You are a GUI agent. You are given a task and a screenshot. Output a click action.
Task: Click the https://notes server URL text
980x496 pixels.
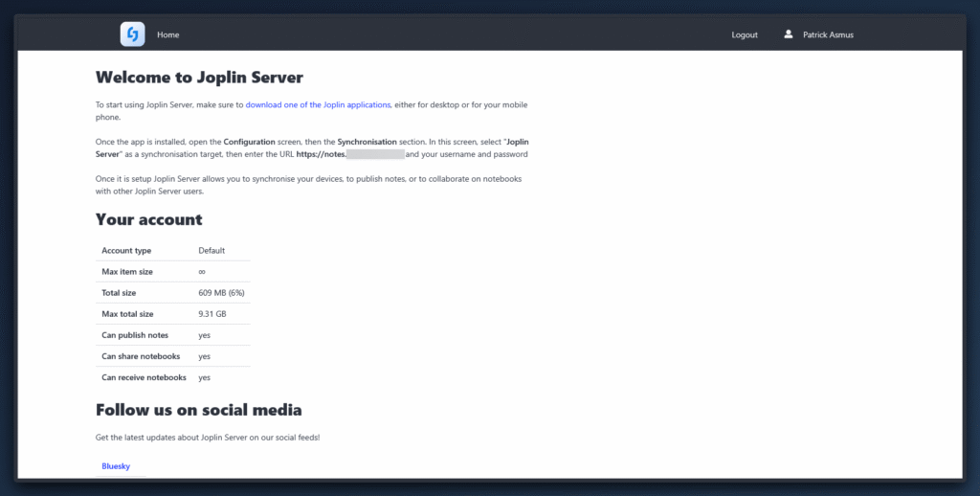point(321,154)
